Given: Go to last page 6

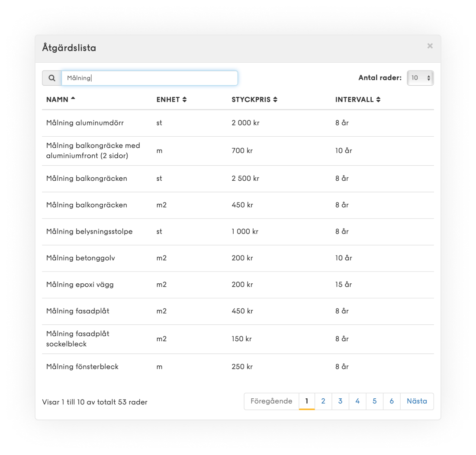Looking at the screenshot, I should click(x=392, y=401).
